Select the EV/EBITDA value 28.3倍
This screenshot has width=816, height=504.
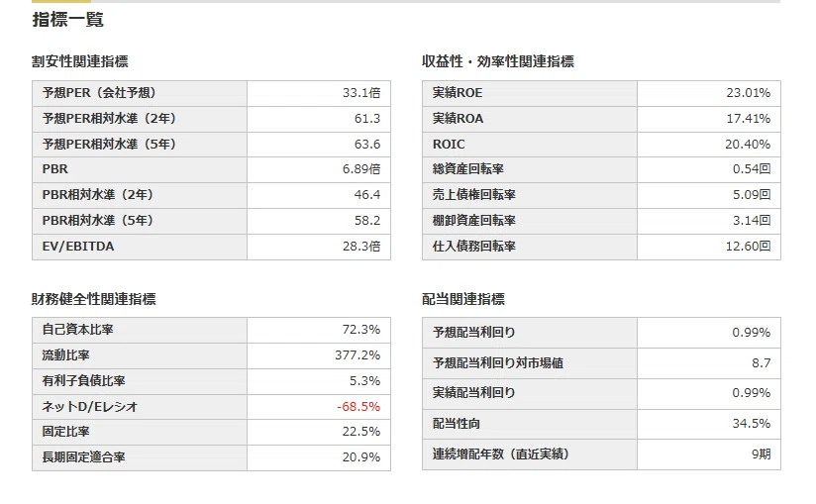[x=361, y=247]
